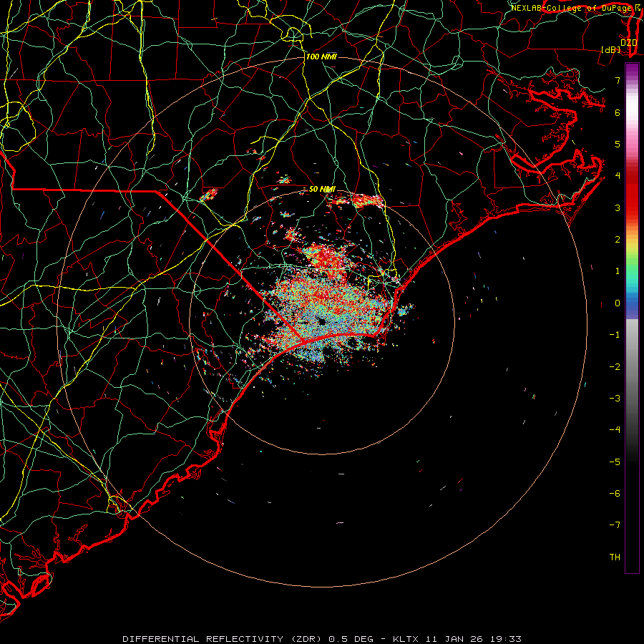Select the "0" value on the dB scale

click(x=618, y=303)
